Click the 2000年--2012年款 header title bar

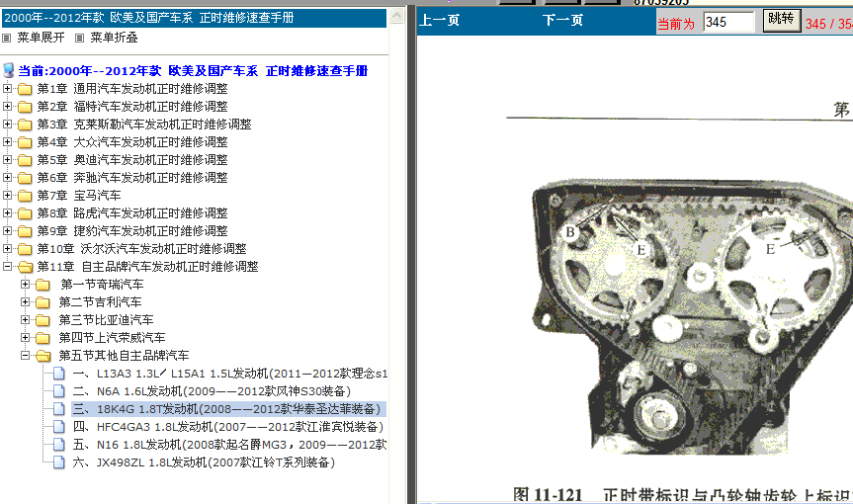194,18
